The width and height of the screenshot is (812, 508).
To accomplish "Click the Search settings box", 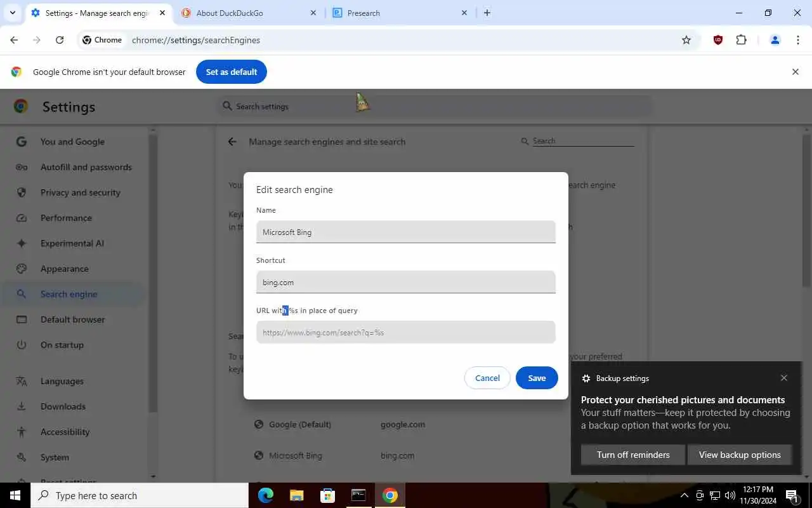I will click(x=435, y=106).
